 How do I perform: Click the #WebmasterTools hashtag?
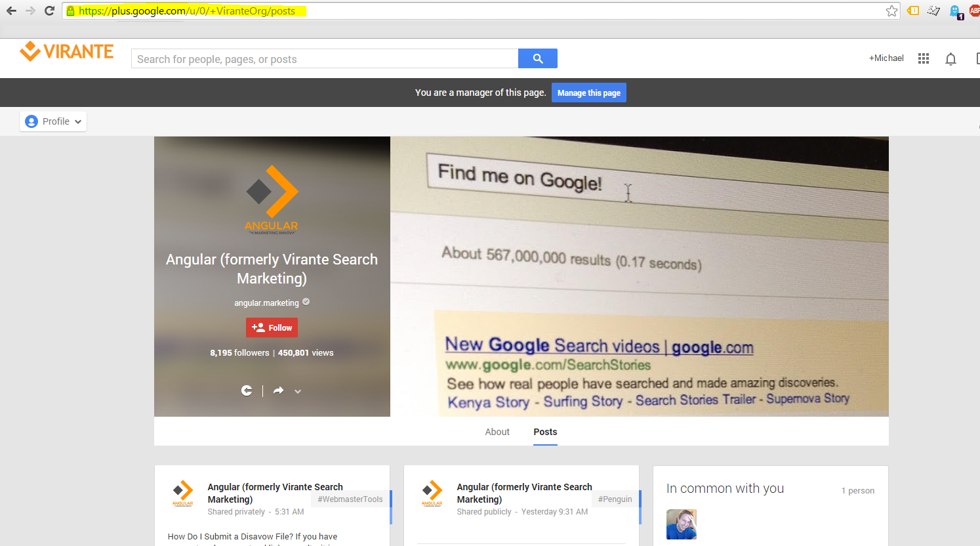pos(350,499)
